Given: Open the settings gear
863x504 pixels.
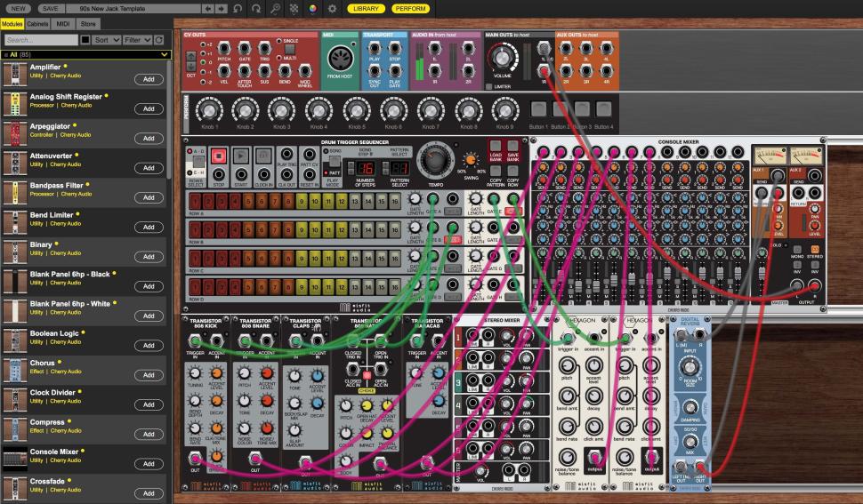Looking at the screenshot, I should click(x=332, y=9).
